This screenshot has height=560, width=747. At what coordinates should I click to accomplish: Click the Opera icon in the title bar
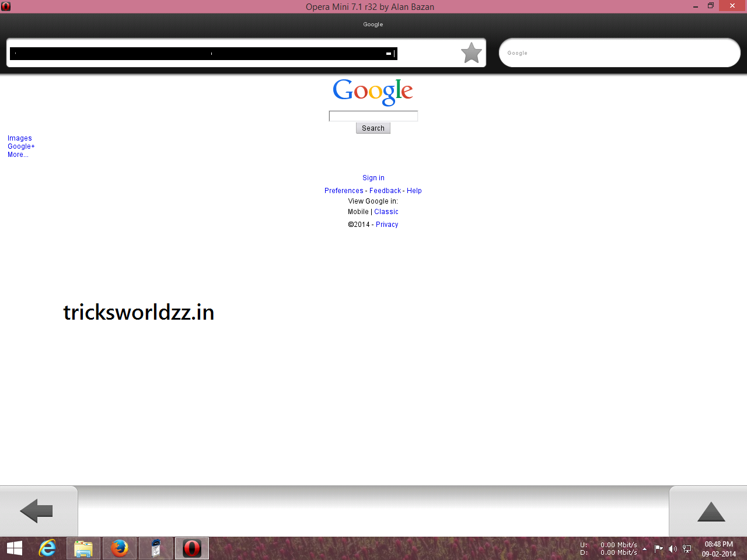6,6
